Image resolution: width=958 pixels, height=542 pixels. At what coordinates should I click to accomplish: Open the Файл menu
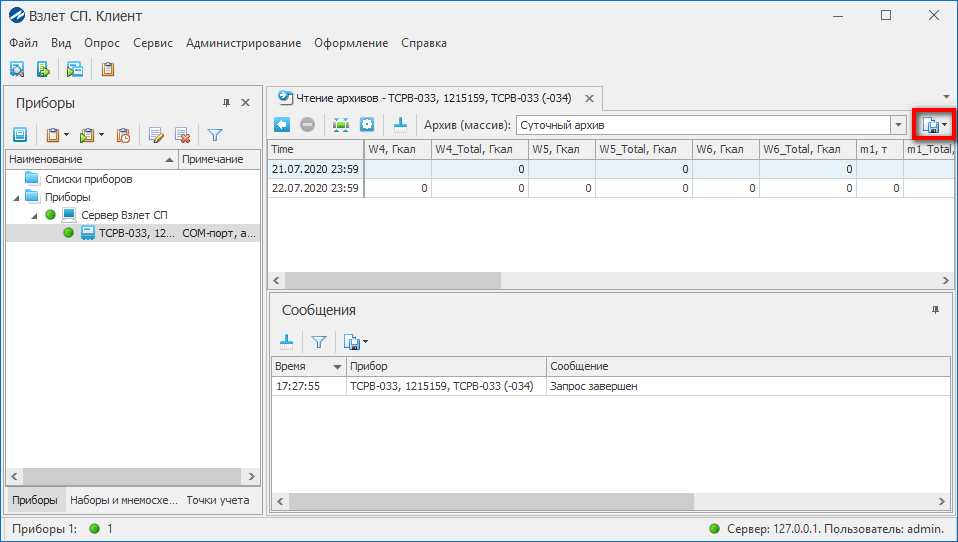pyautogui.click(x=24, y=43)
